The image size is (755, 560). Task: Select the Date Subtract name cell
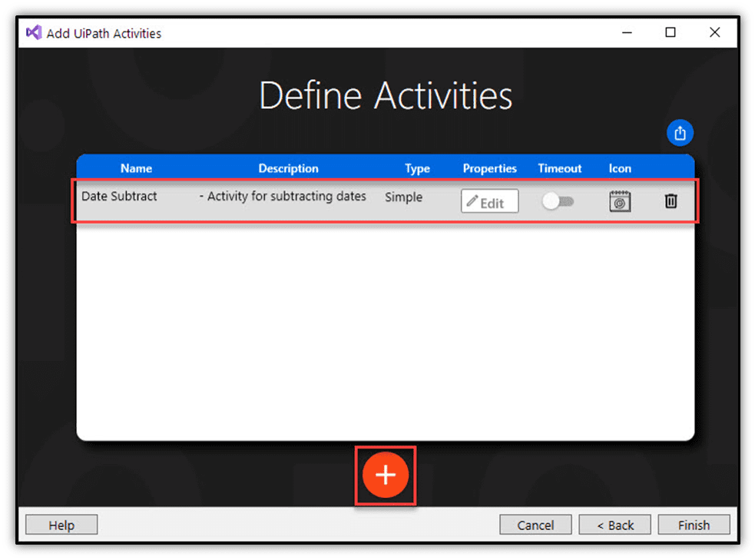click(x=119, y=197)
